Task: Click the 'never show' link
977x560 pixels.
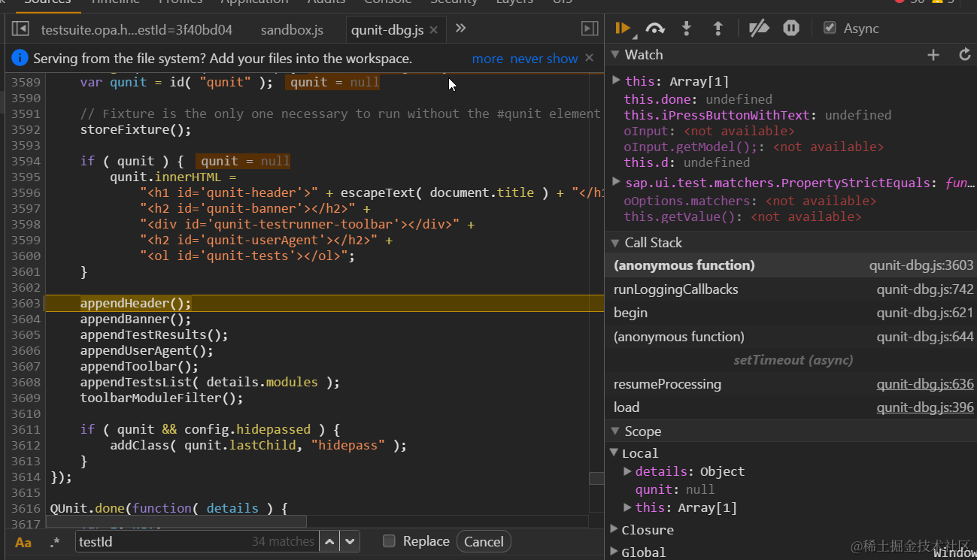Action: [x=544, y=59]
